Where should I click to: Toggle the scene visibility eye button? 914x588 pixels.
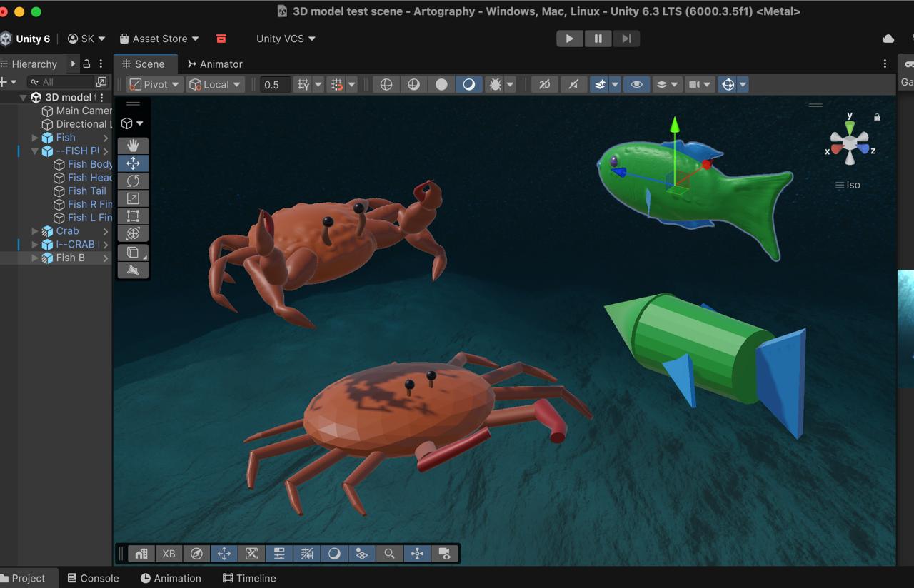pos(636,84)
